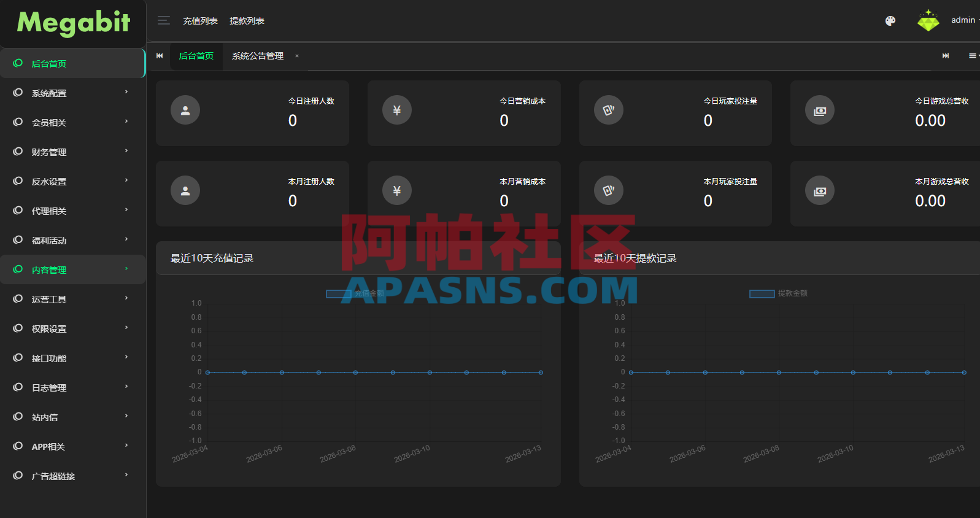980x518 pixels.
Task: Click the circle icon beside 站内信
Action: pos(18,417)
